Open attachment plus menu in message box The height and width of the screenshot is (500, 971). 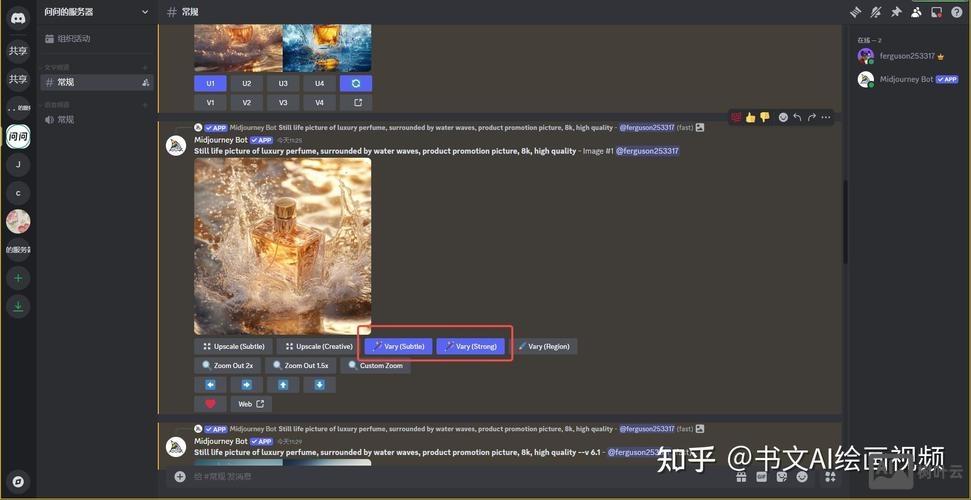tap(180, 477)
